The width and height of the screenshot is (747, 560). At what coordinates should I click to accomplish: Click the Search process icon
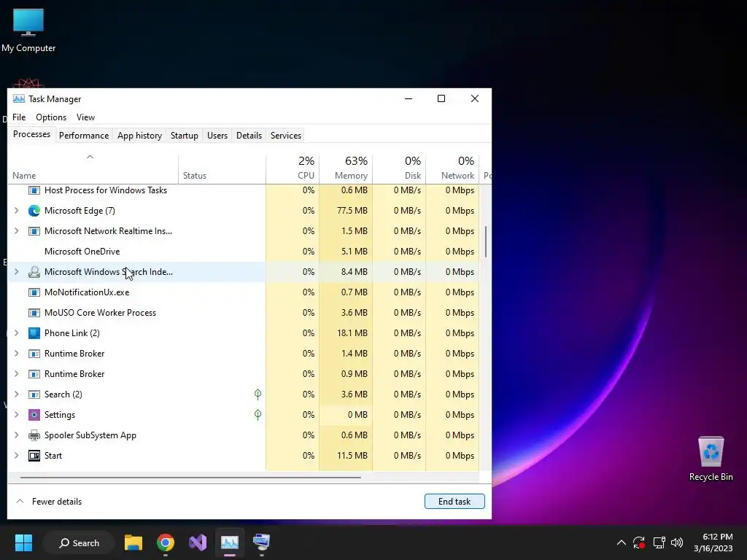click(x=34, y=394)
